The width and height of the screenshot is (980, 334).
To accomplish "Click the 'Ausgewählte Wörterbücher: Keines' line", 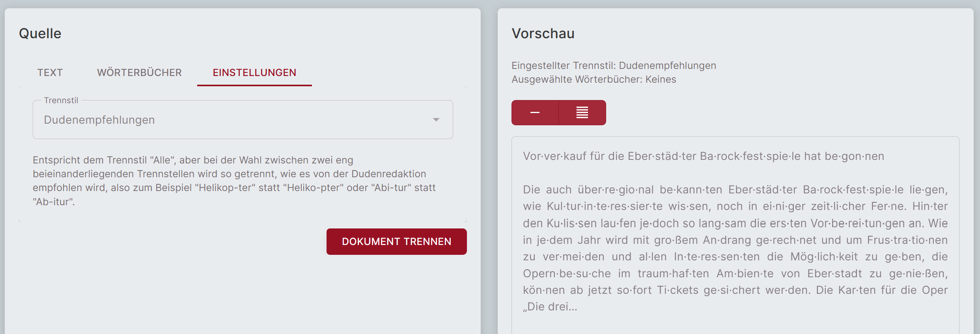I will point(594,79).
